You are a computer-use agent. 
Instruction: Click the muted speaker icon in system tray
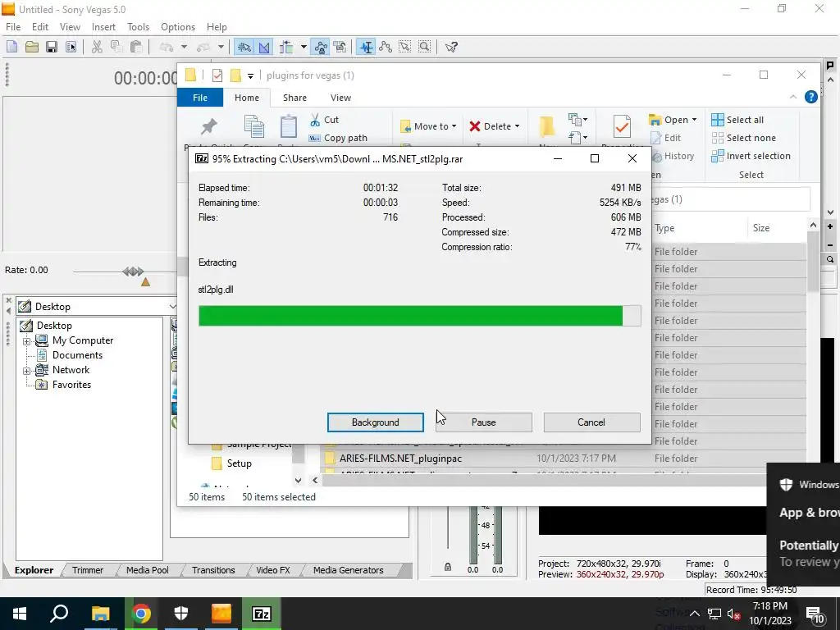click(x=734, y=614)
